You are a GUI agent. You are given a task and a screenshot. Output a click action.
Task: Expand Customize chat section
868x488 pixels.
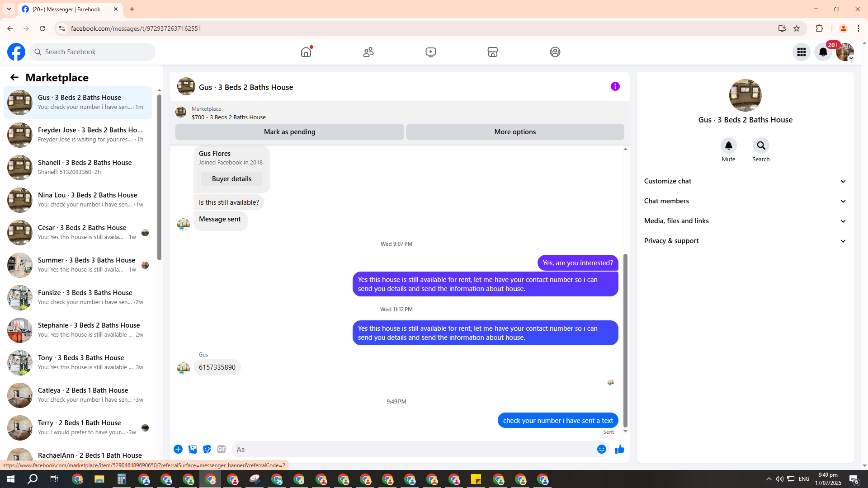click(x=745, y=181)
